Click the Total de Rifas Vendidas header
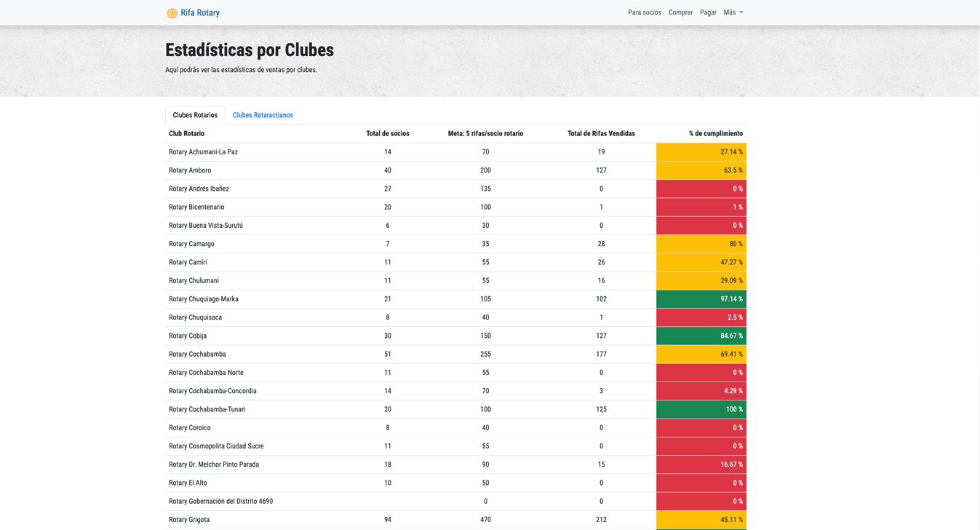Screen dimensions: 980x530 coord(601,134)
